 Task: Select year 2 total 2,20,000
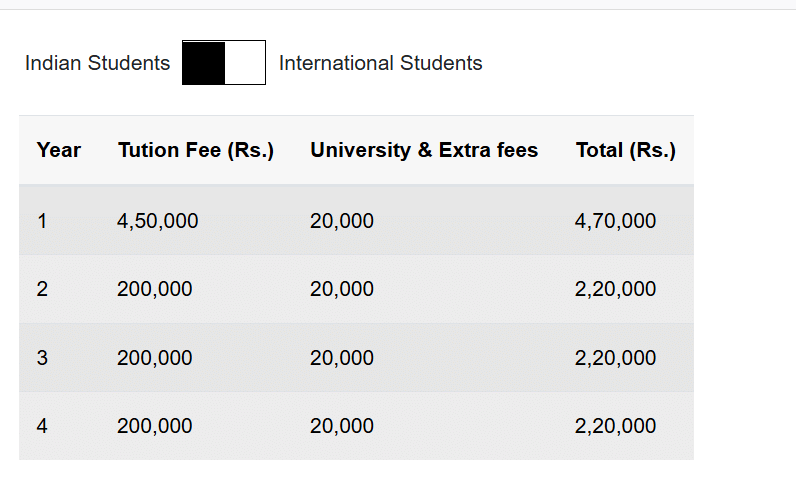click(615, 289)
